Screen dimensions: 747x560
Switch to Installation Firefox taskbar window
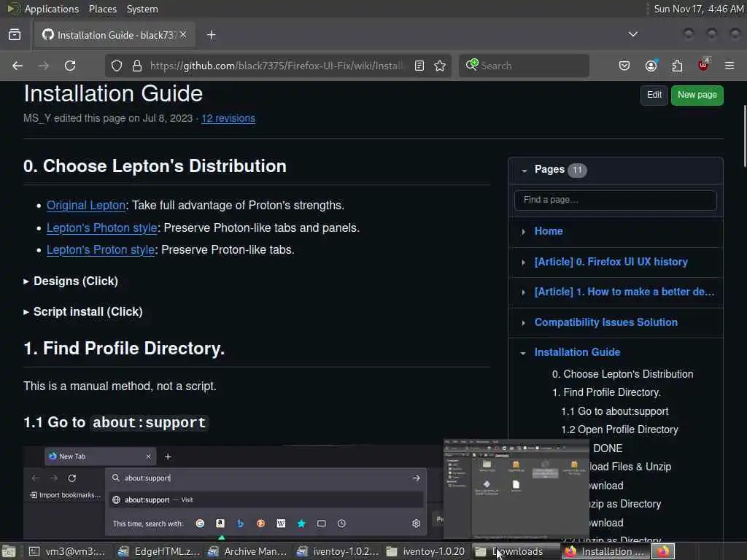click(605, 551)
